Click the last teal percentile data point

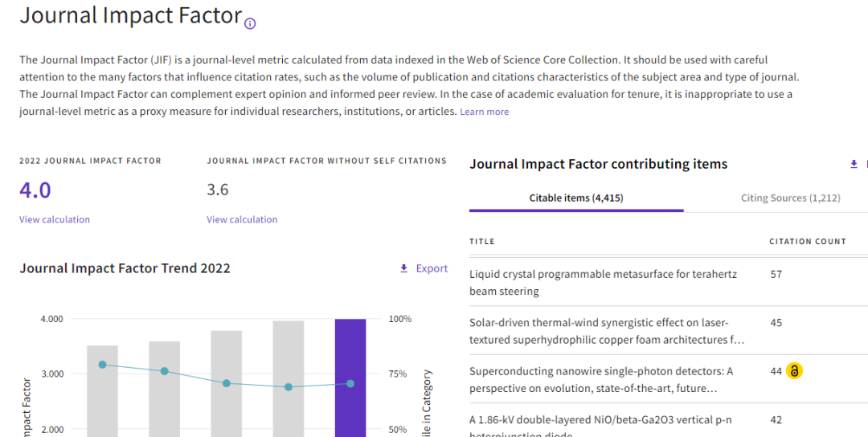click(350, 383)
